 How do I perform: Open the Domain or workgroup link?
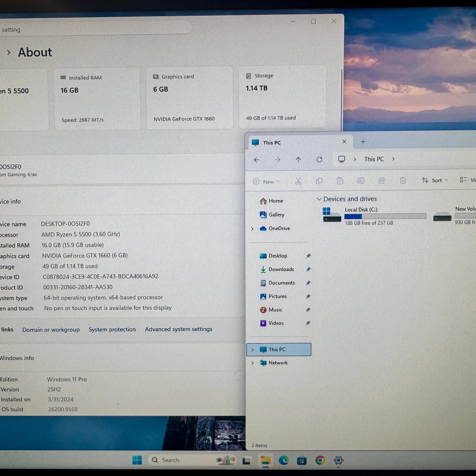tap(51, 330)
